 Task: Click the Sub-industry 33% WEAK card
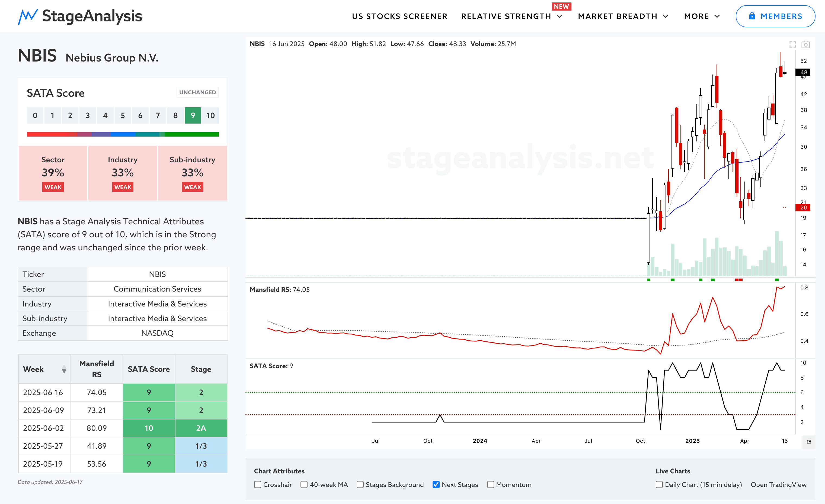(x=193, y=173)
